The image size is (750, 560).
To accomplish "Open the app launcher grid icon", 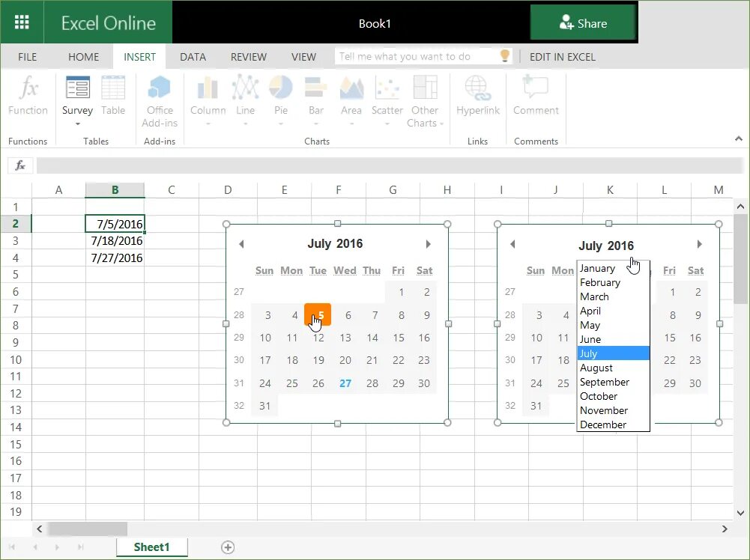I will [22, 22].
